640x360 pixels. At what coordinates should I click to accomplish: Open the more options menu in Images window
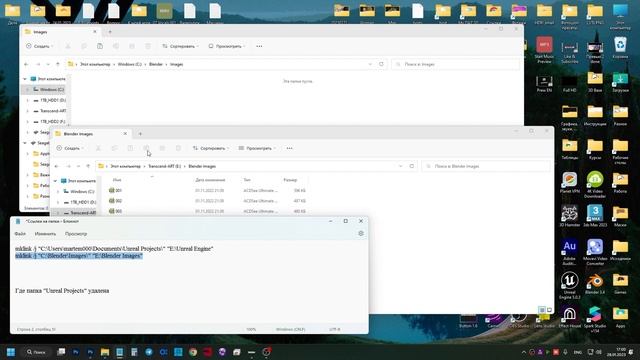(x=259, y=46)
